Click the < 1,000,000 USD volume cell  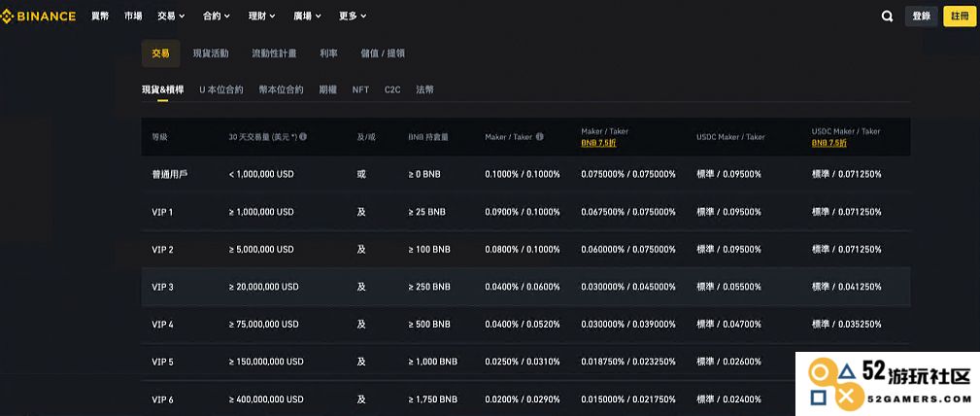[x=261, y=175]
